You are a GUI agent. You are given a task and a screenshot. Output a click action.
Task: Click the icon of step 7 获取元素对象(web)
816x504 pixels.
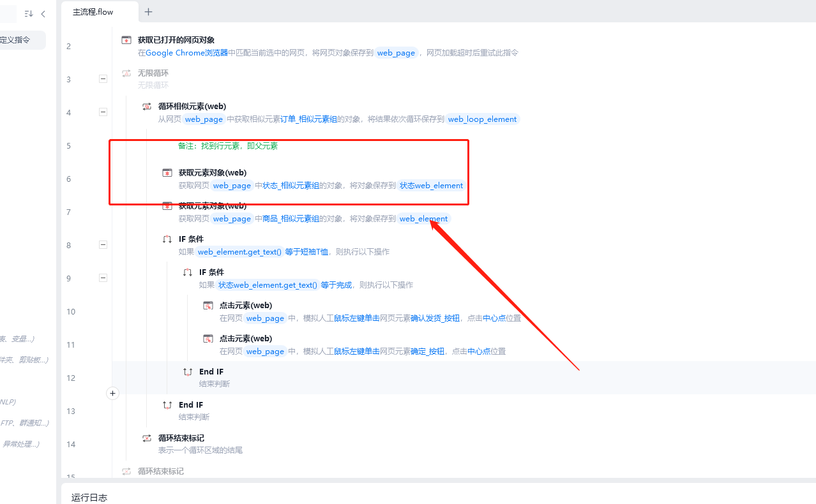167,206
